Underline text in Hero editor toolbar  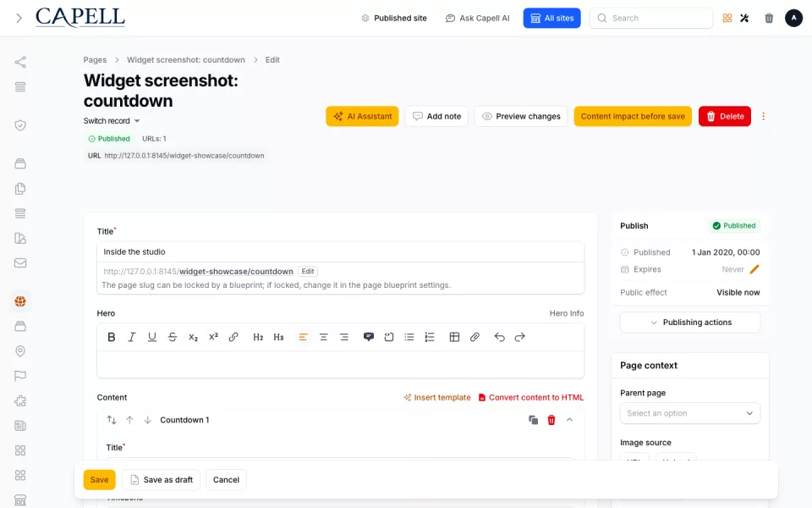pos(151,337)
